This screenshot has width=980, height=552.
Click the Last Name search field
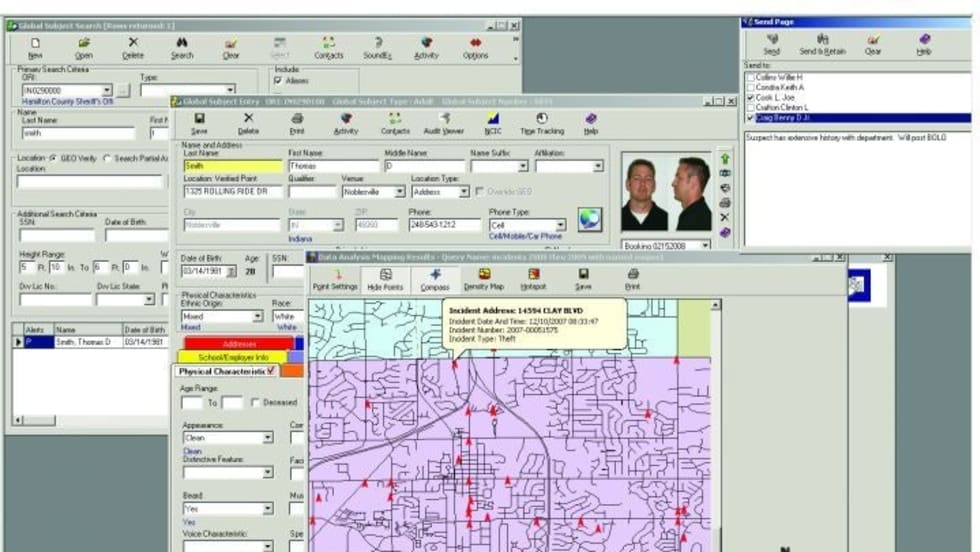tap(77, 133)
